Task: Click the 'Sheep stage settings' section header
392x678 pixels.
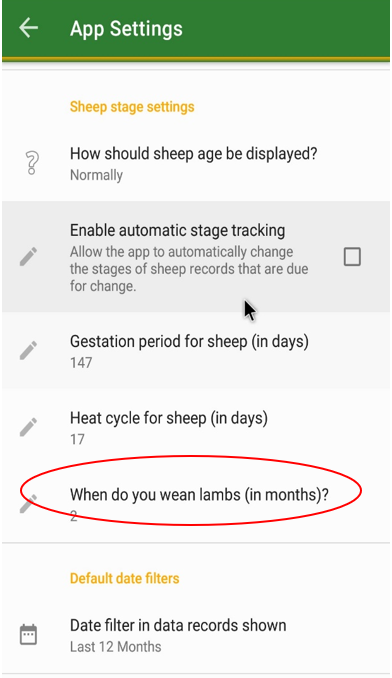Action: (132, 107)
